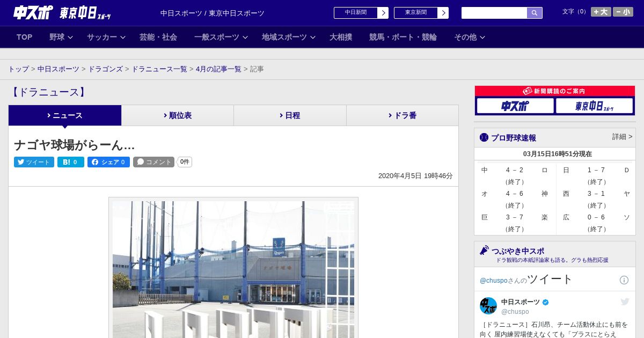Open the 中日スポーツ tweet author name
The width and height of the screenshot is (644, 338).
point(521,302)
